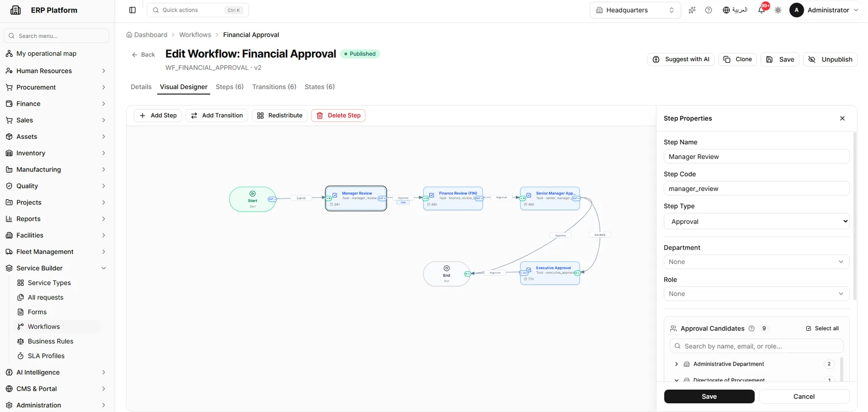Open Workflows in sidebar
This screenshot has width=868, height=412.
click(x=44, y=327)
